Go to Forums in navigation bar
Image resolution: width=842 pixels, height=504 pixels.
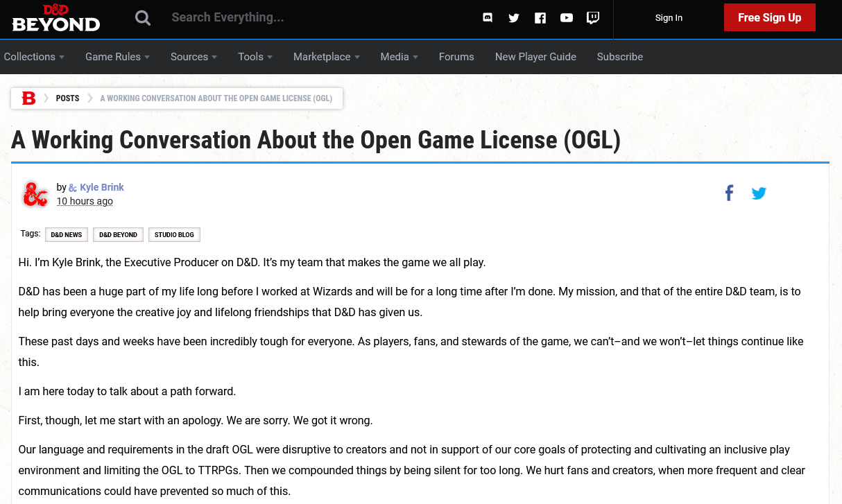tap(456, 57)
